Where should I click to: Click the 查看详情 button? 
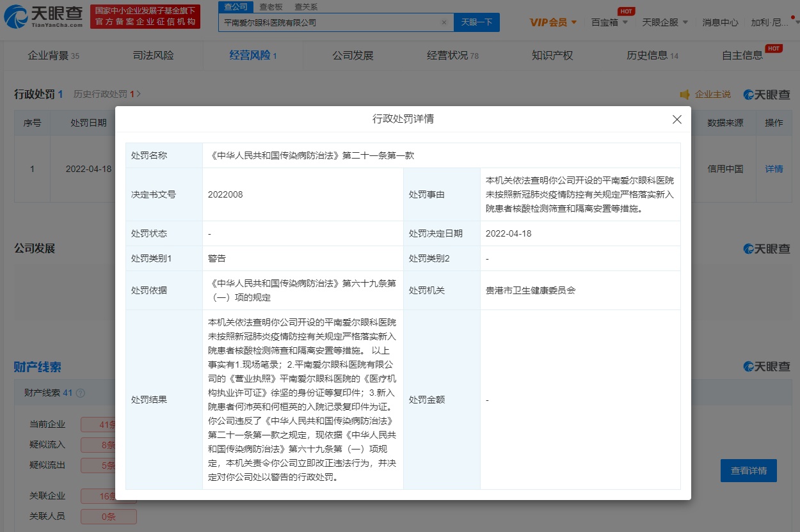(748, 471)
